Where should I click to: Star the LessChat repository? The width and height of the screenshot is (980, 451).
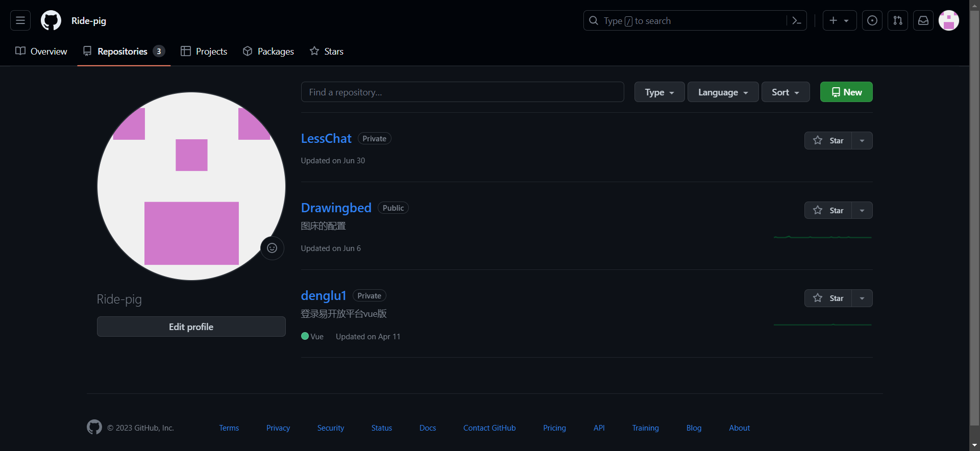828,140
